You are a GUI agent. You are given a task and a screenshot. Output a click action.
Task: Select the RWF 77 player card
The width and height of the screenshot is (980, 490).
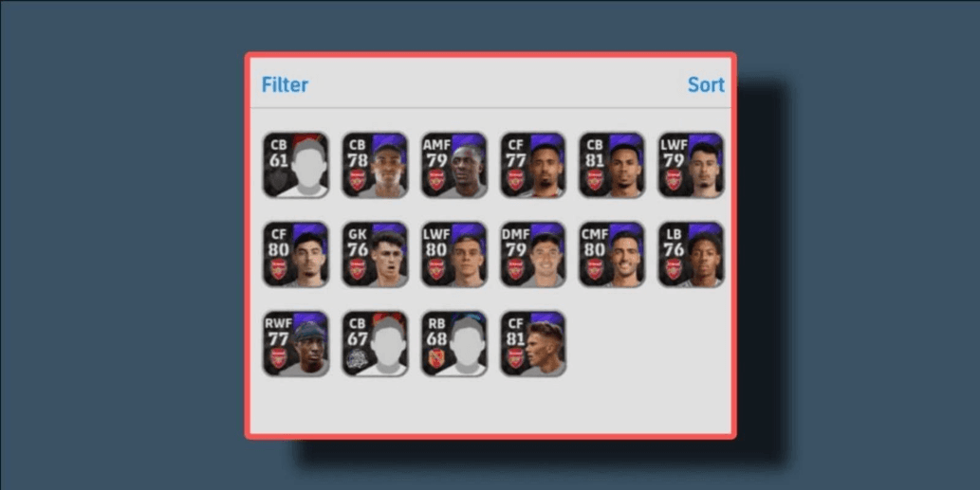(x=296, y=344)
